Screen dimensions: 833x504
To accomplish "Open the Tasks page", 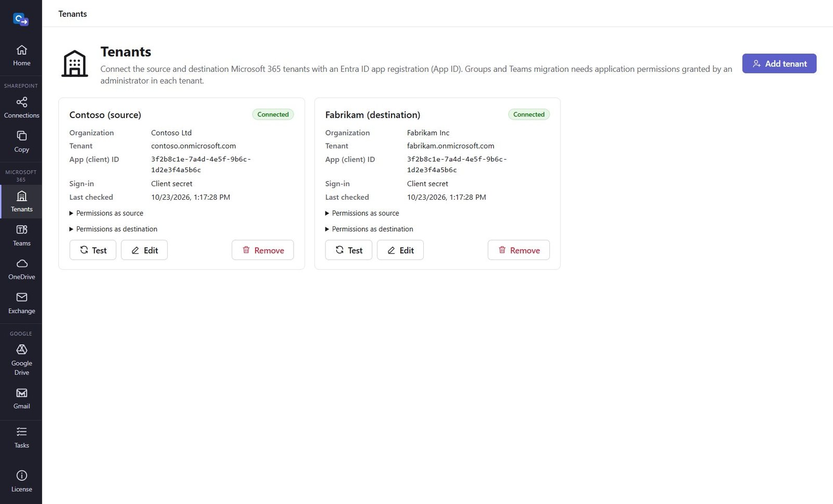I will pyautogui.click(x=21, y=438).
